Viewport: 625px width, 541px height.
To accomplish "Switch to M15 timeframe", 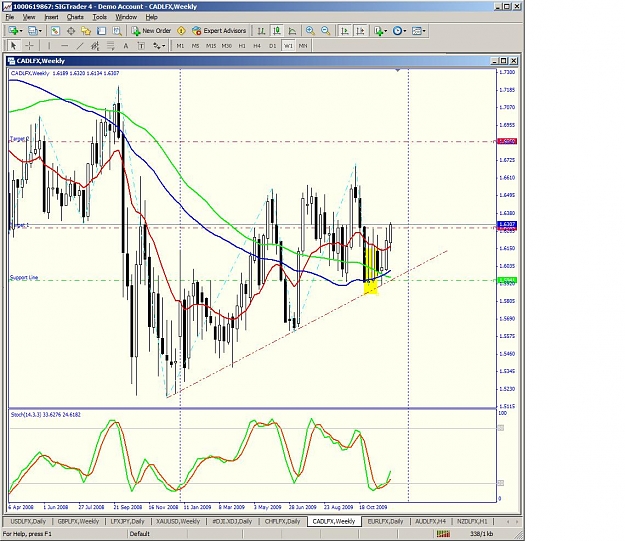I will click(x=211, y=46).
